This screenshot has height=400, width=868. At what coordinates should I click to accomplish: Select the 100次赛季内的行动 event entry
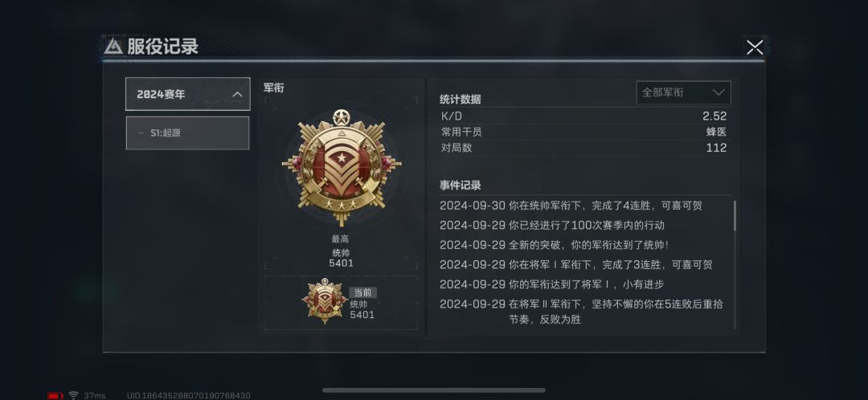[552, 225]
